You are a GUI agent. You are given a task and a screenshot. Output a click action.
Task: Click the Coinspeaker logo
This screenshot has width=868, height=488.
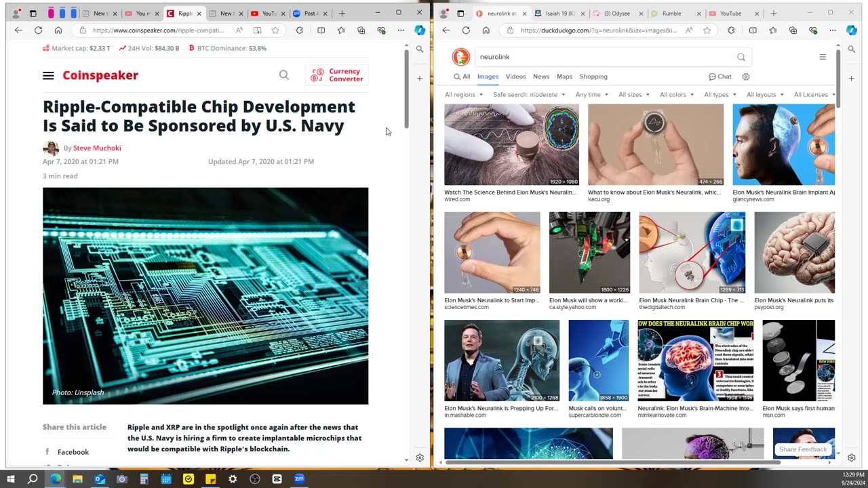click(100, 75)
